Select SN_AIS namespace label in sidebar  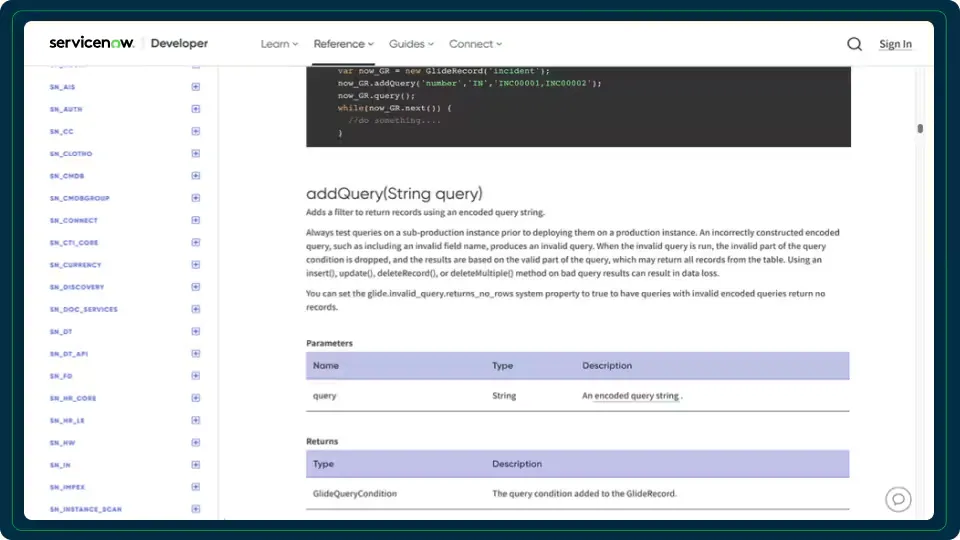point(62,88)
